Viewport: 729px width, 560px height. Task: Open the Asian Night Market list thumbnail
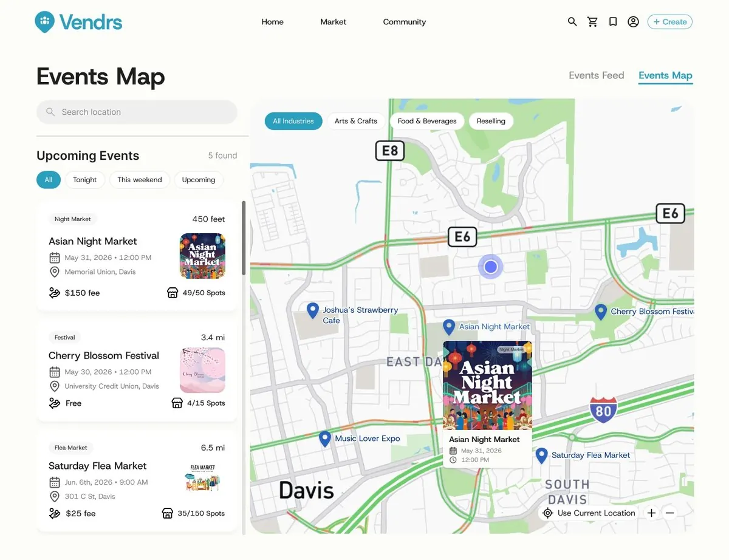click(202, 256)
